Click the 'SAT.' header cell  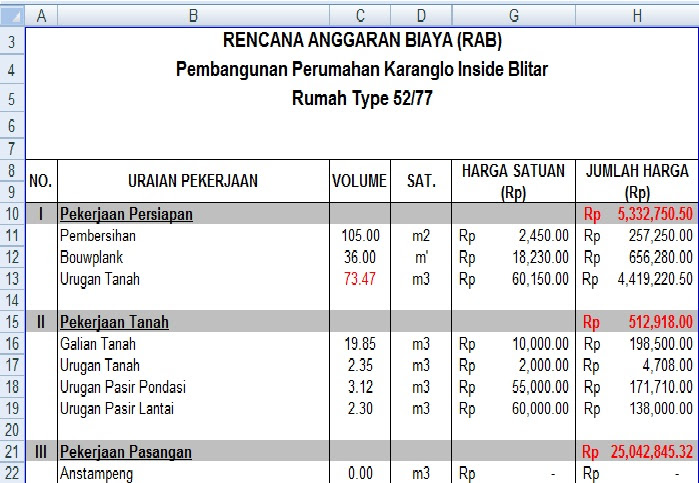pyautogui.click(x=421, y=181)
